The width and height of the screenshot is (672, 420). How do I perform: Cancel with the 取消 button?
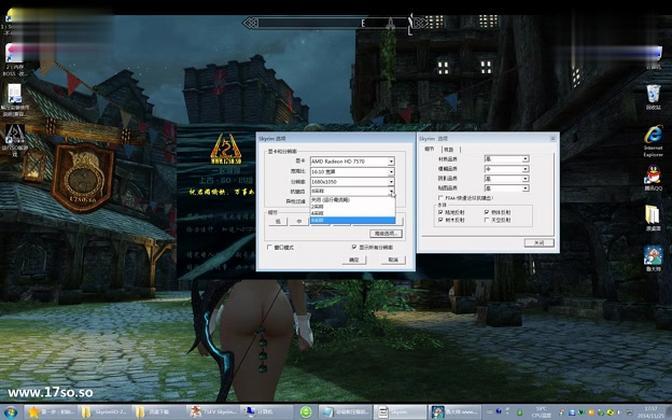(x=393, y=260)
